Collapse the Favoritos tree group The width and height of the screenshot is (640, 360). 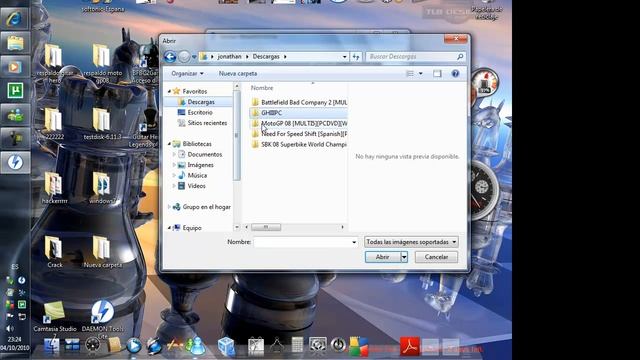(169, 91)
